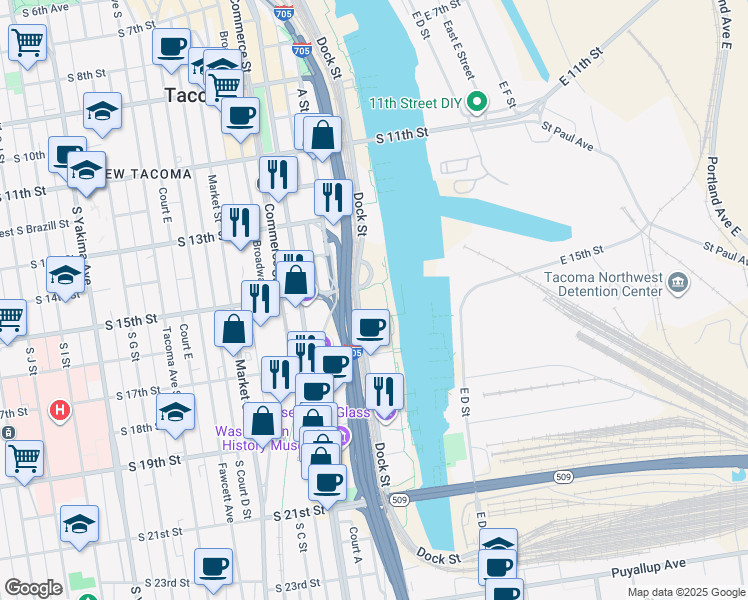Click graduation cap marker near S 8th St
This screenshot has width=748, height=600.
[103, 114]
